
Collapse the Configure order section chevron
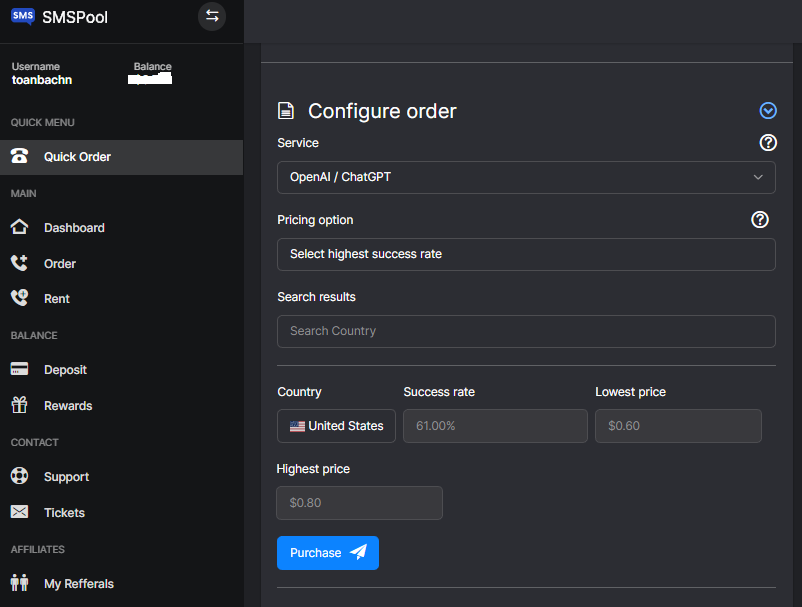pyautogui.click(x=768, y=111)
